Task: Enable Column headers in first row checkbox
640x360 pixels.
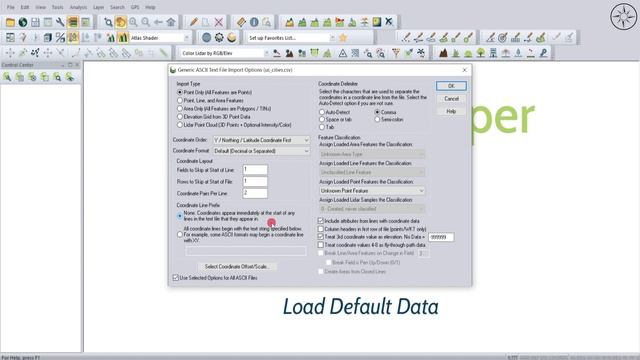Action: pos(321,229)
